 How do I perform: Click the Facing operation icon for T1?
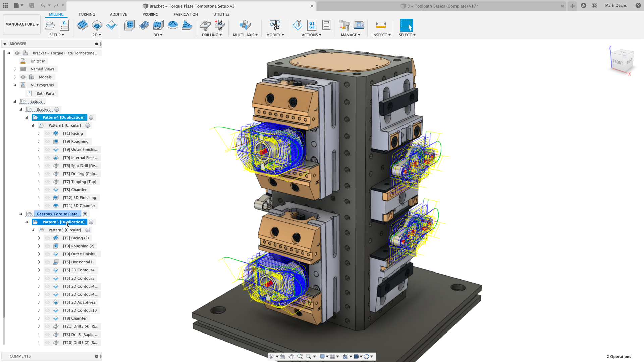coord(56,133)
